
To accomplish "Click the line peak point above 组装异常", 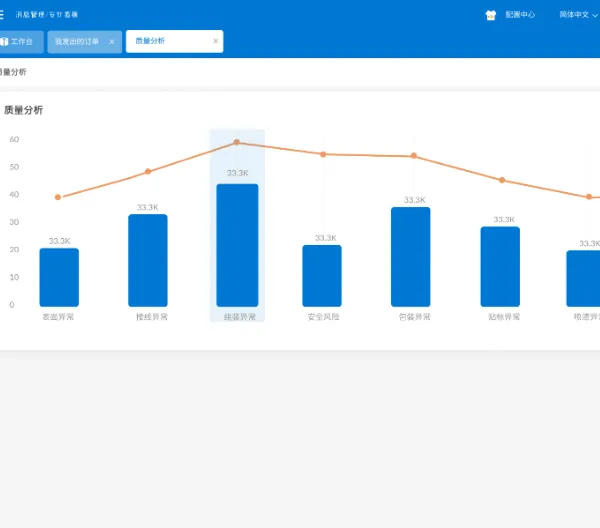I will point(236,142).
